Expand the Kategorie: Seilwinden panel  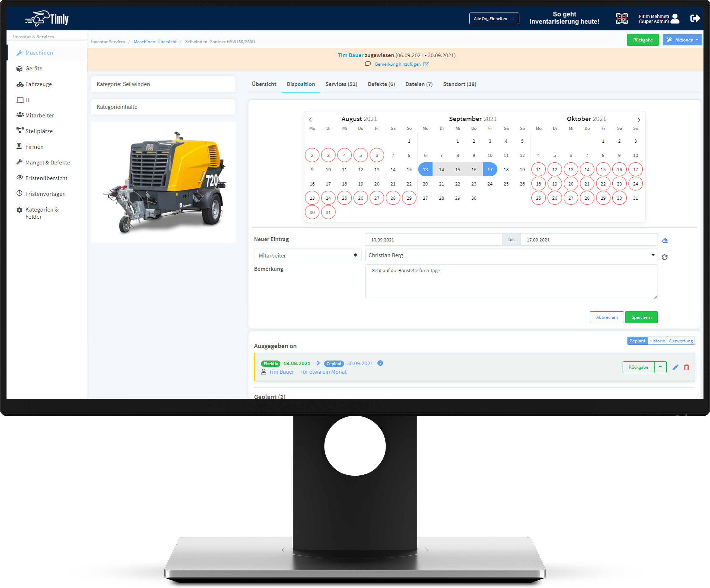click(x=163, y=84)
